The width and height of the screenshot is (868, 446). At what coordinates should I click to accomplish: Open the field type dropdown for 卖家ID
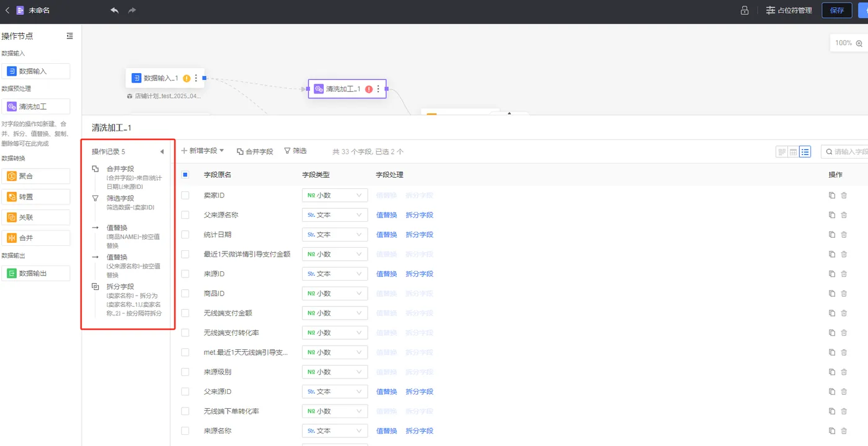[335, 196]
